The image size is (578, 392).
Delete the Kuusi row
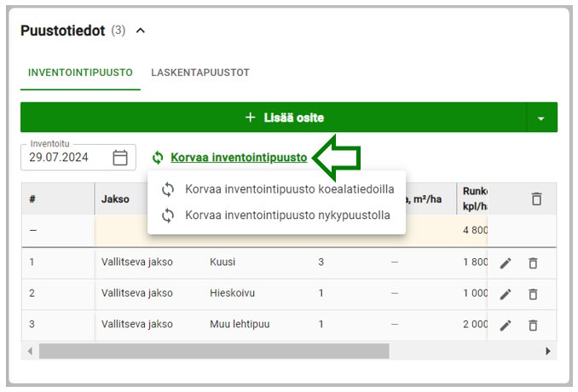[x=533, y=263]
